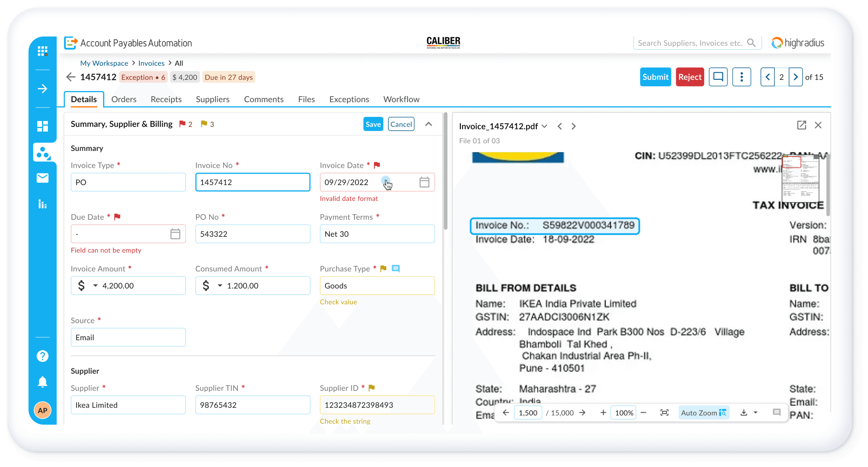Open the analytics chart icon in sidebar
Screen dimensions: 868x467
[x=43, y=204]
